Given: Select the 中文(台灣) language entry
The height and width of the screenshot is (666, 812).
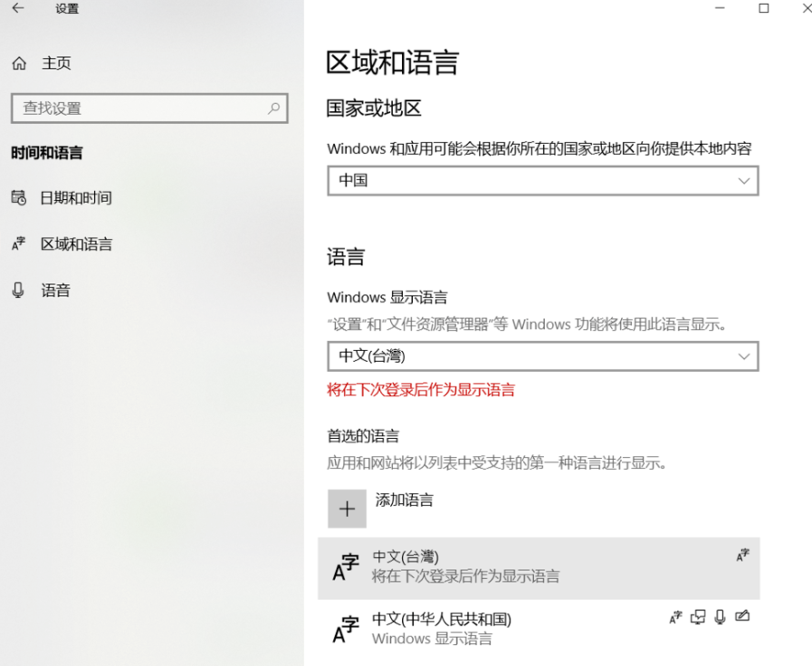Looking at the screenshot, I should tap(539, 568).
